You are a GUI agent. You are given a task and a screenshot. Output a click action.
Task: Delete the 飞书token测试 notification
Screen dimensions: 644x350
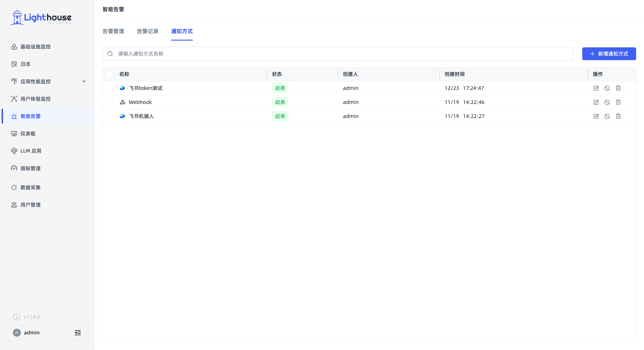[x=618, y=88]
